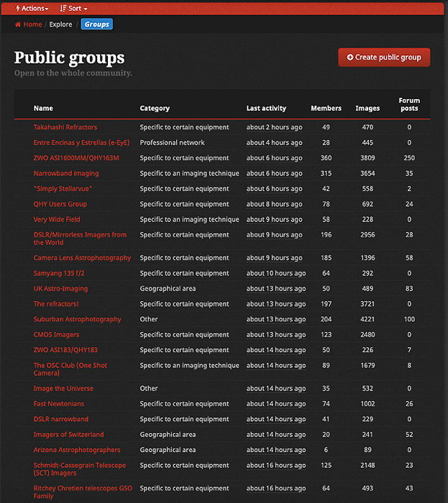Open the Arizona Astrophotographers group

pyautogui.click(x=77, y=450)
